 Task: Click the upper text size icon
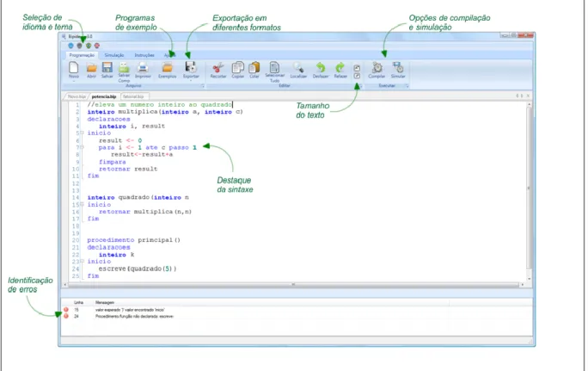(x=357, y=68)
